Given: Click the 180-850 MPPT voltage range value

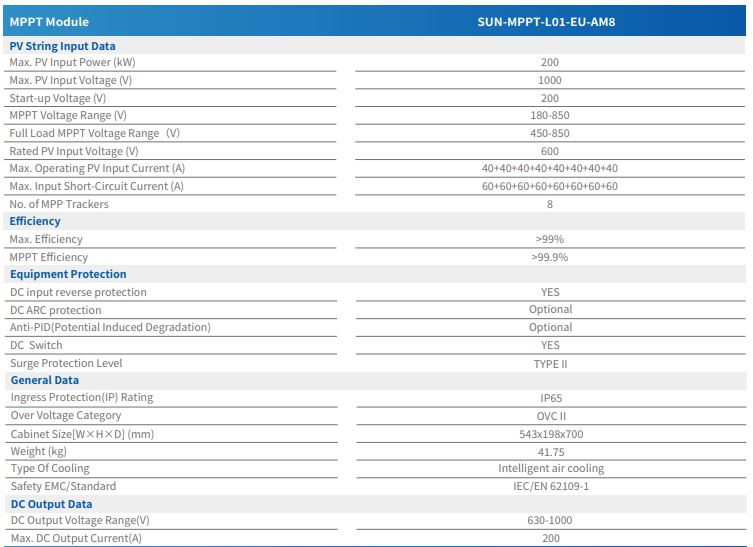Looking at the screenshot, I should (x=550, y=116).
